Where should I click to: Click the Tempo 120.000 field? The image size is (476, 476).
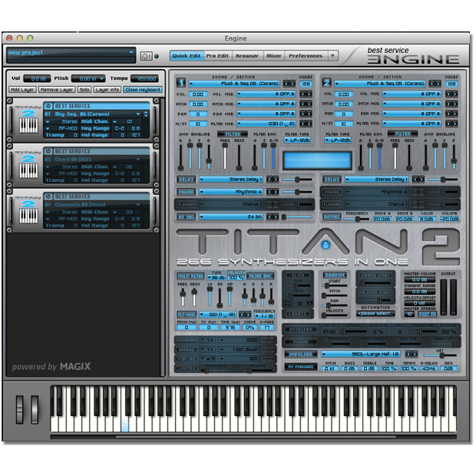tap(145, 78)
